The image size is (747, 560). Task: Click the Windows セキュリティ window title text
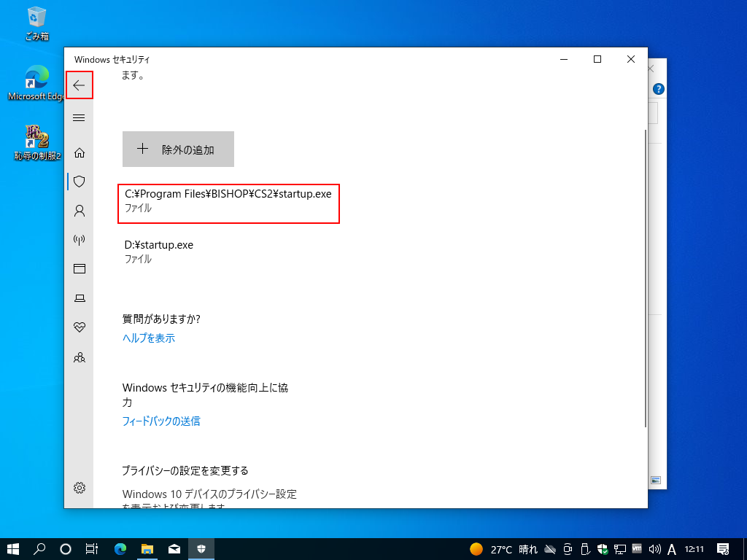(112, 60)
